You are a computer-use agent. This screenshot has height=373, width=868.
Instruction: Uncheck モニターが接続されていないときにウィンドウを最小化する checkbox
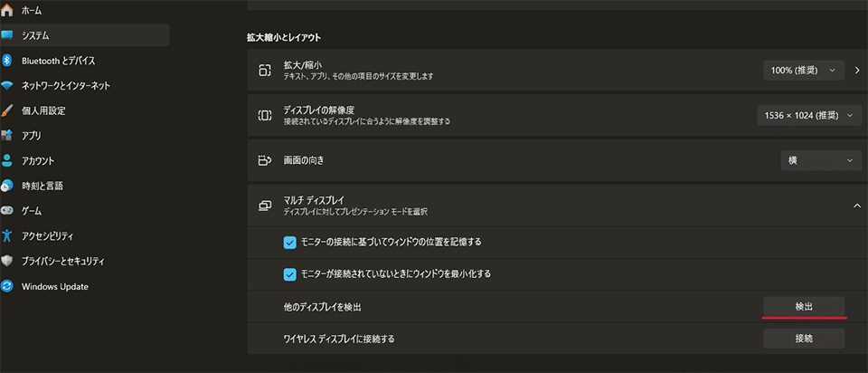coord(290,273)
